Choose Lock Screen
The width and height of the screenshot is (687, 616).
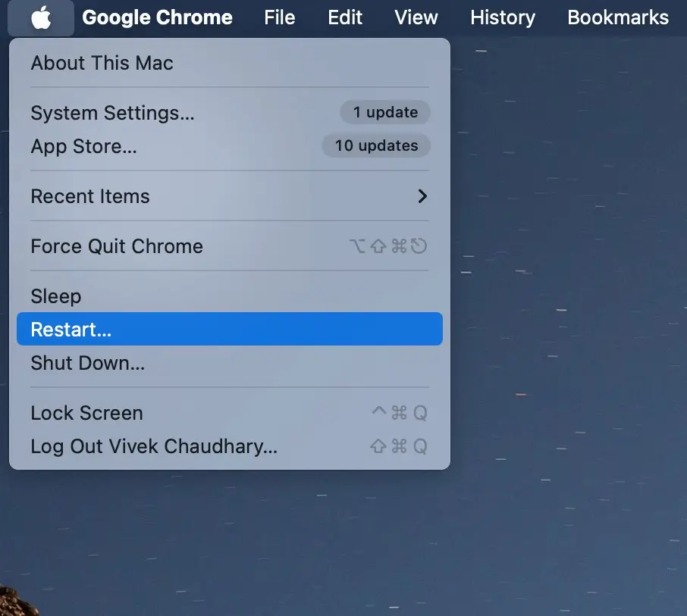tap(230, 412)
